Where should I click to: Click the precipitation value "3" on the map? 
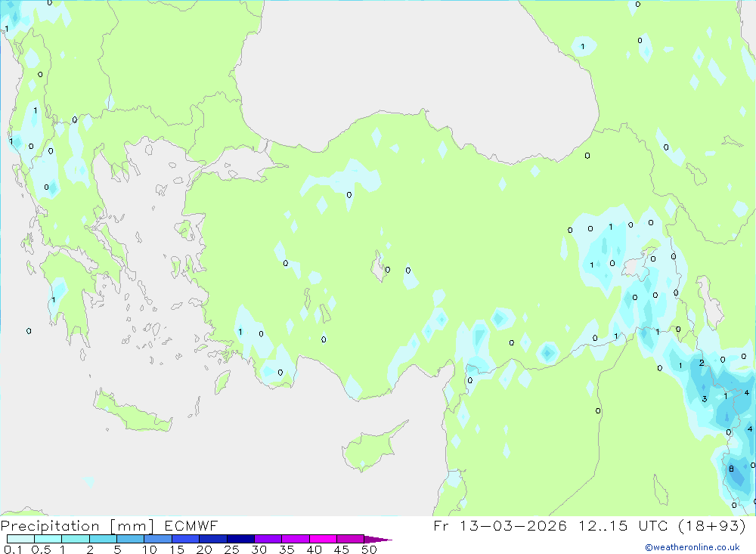point(705,399)
